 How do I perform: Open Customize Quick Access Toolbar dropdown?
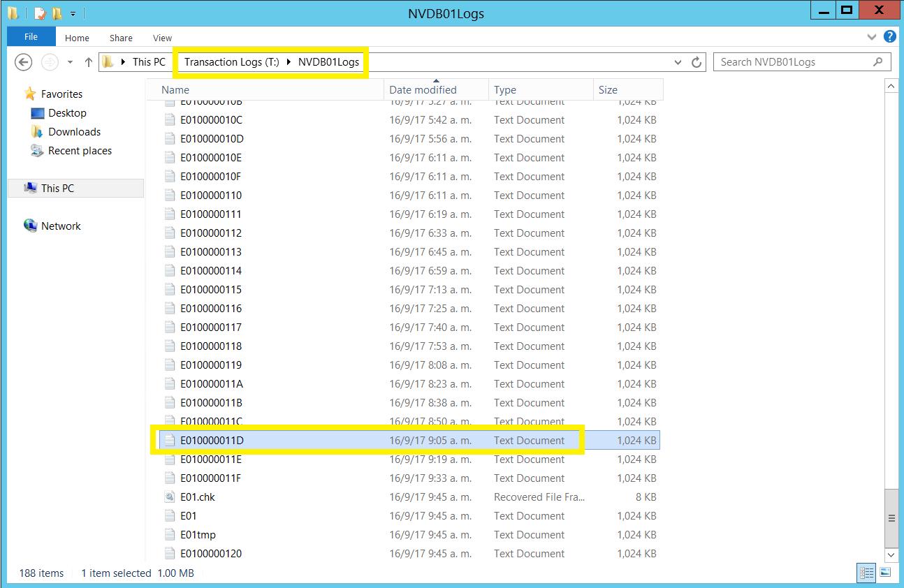[73, 13]
